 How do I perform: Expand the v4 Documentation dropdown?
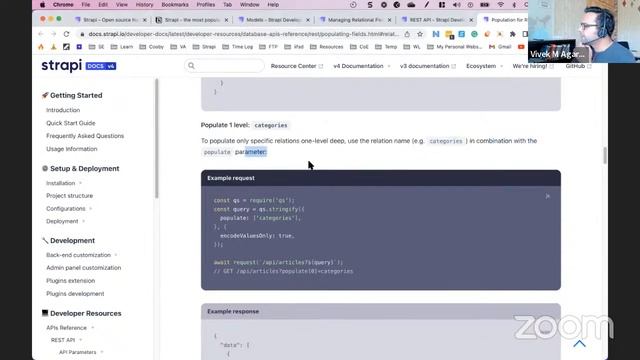pyautogui.click(x=362, y=66)
